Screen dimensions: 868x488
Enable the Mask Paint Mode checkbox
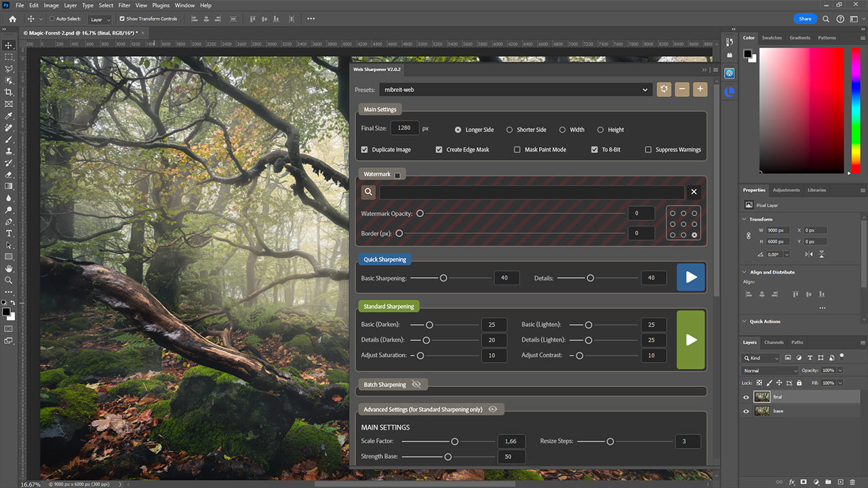517,149
